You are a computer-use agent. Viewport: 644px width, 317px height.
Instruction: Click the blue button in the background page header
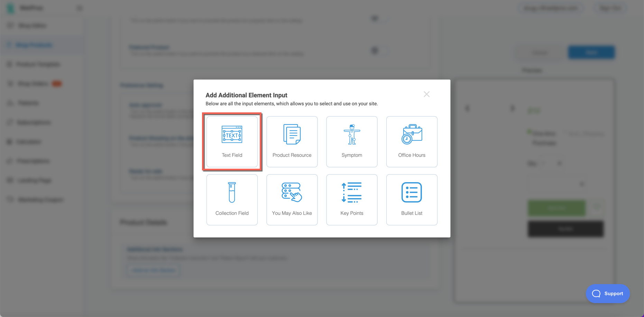[x=591, y=52]
